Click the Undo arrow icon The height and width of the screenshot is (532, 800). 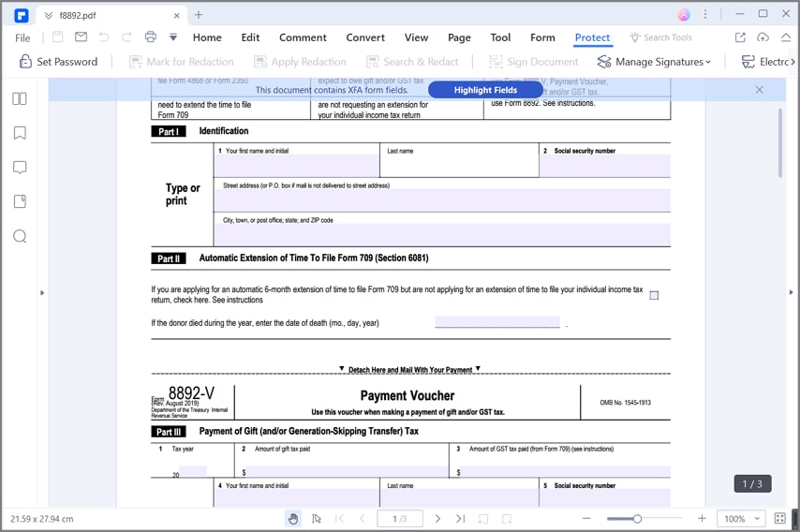[104, 37]
